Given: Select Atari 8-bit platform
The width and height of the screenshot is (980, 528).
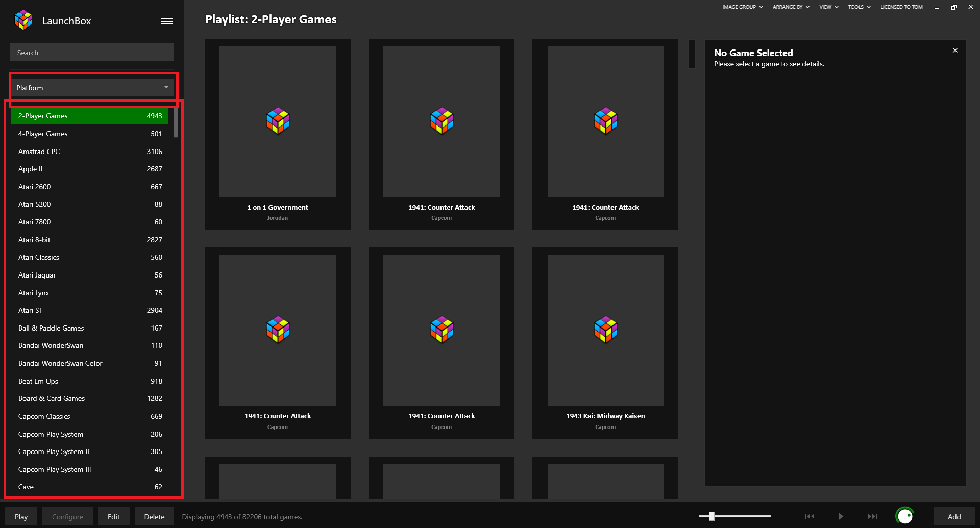Looking at the screenshot, I should pyautogui.click(x=89, y=240).
